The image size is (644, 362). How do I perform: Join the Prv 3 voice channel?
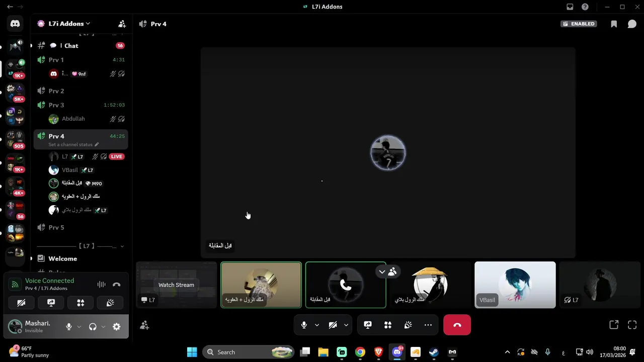click(80, 105)
